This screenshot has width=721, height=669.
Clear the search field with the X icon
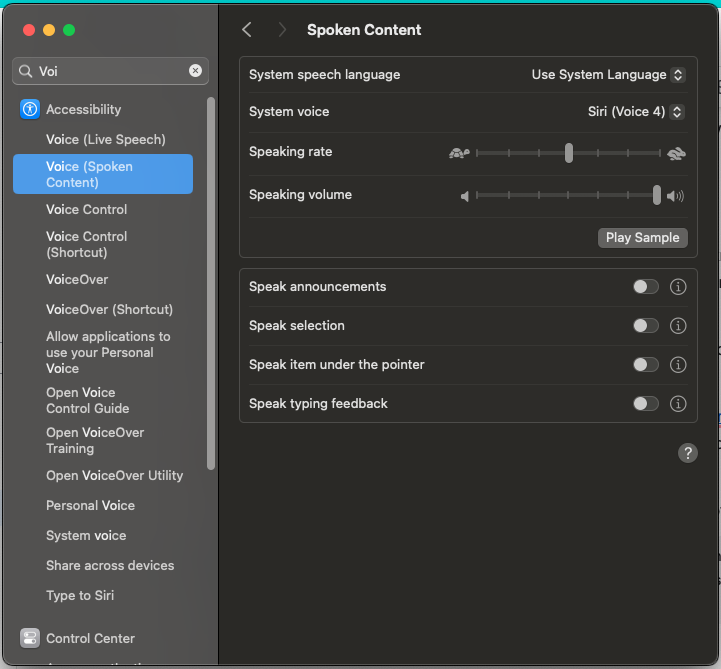[195, 71]
